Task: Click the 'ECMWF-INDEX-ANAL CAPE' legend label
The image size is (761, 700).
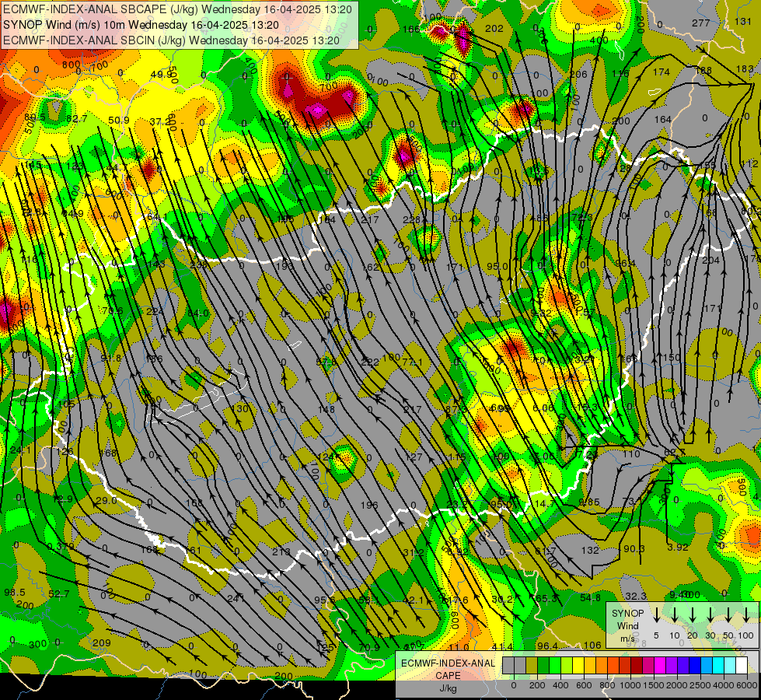Action: [x=448, y=669]
